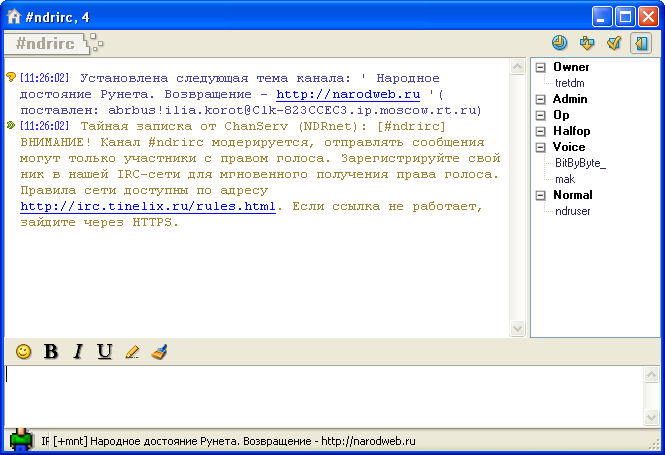The width and height of the screenshot is (665, 455).
Task: Select user BitByByte_ in the user list
Action: click(580, 163)
